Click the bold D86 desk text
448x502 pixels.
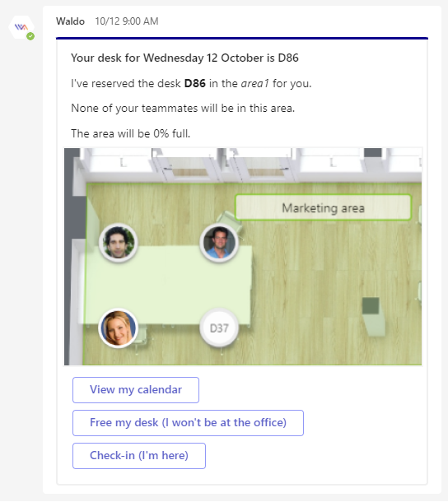195,84
